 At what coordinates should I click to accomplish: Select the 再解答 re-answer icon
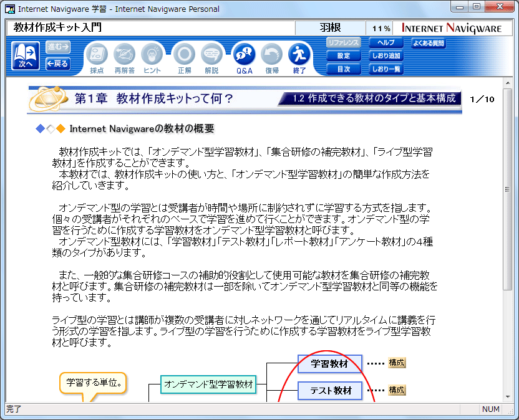(x=125, y=58)
